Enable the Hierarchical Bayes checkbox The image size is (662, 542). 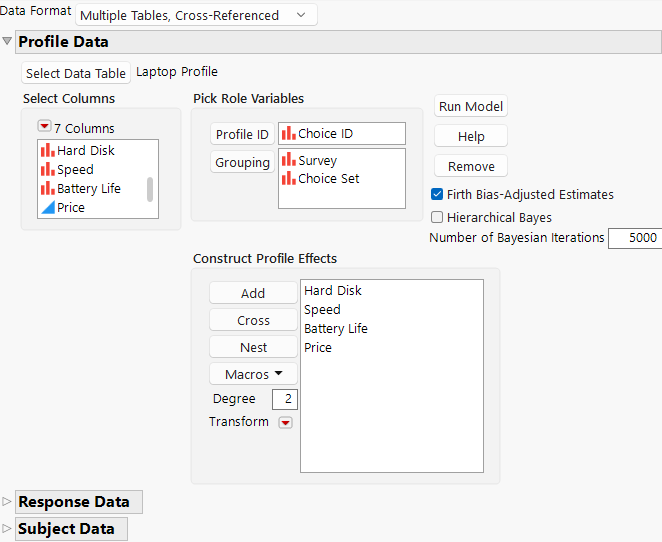coord(437,217)
